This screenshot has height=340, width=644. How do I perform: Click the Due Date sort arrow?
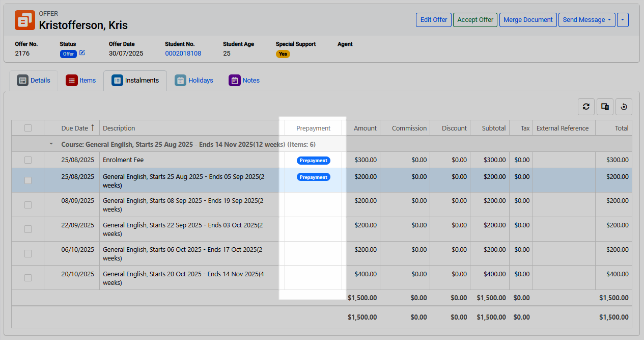coord(93,128)
